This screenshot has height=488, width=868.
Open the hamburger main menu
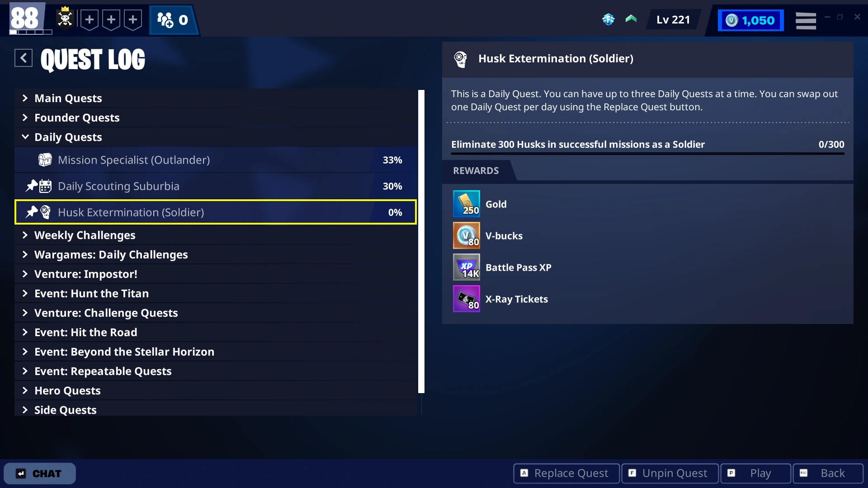(x=806, y=21)
